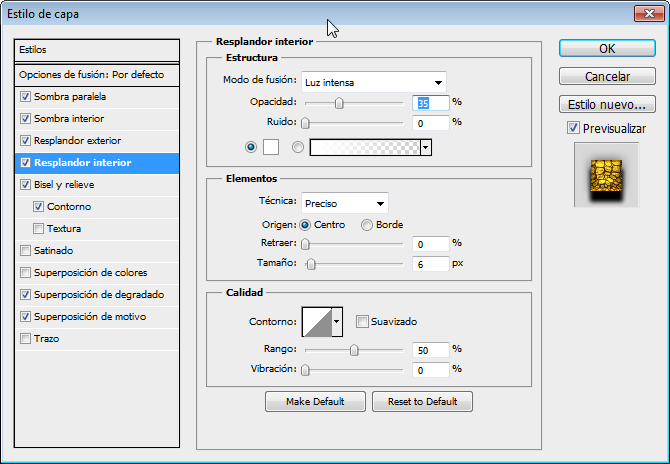Screen dimensions: 670x464
Task: Uncheck the Resplandor interior checkbox
Action: coord(25,162)
